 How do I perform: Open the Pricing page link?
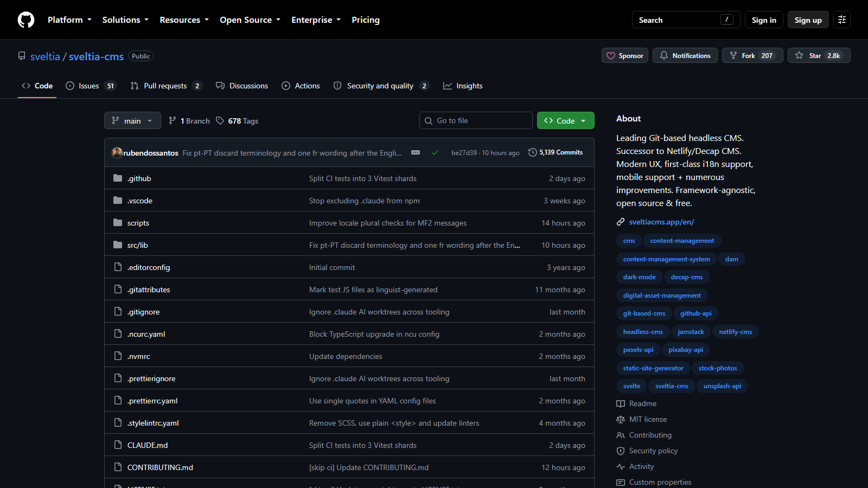point(366,20)
